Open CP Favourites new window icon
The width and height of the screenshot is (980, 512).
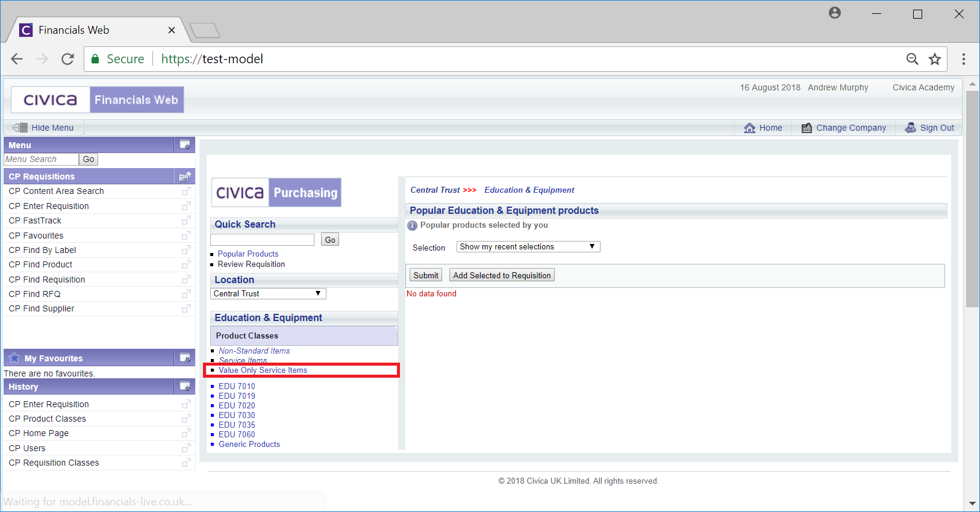[186, 236]
